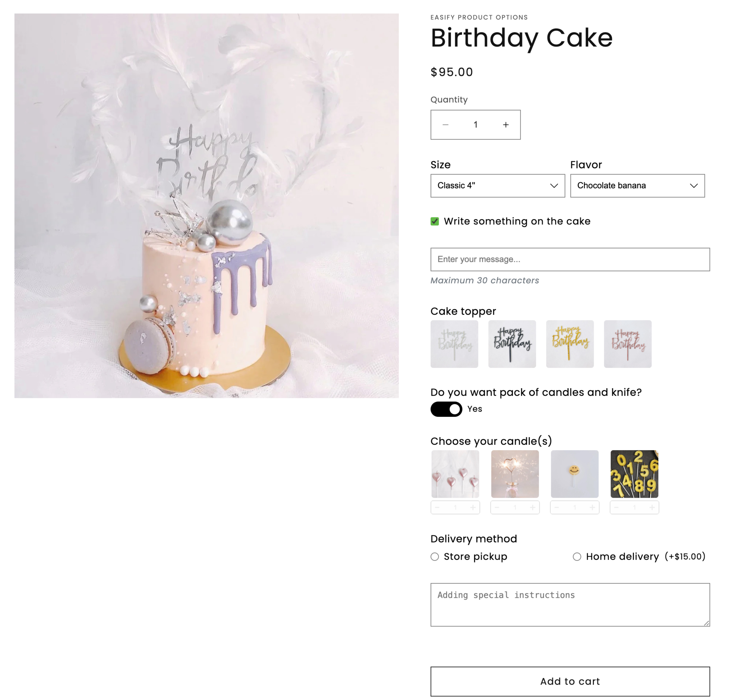Click the Add to cart button
Viewport: 740px width, 700px height.
pyautogui.click(x=570, y=681)
